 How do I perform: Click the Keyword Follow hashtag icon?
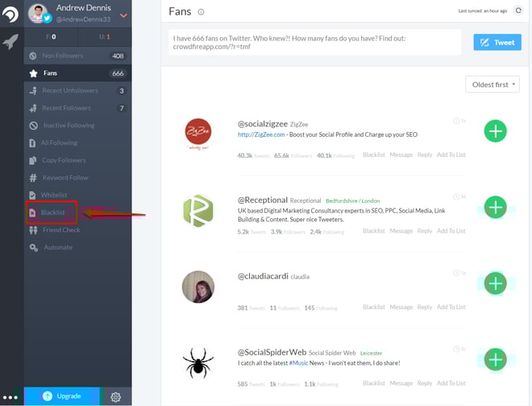[x=33, y=178]
